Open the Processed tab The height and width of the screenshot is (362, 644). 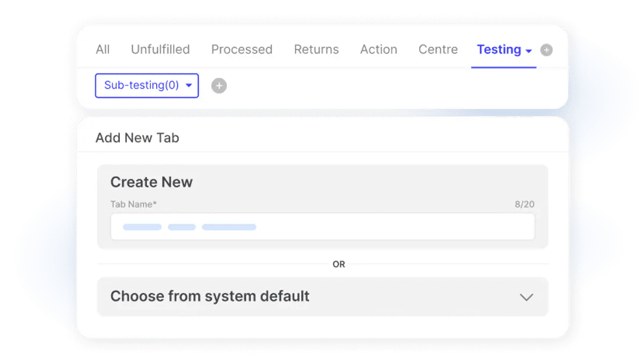pyautogui.click(x=241, y=49)
